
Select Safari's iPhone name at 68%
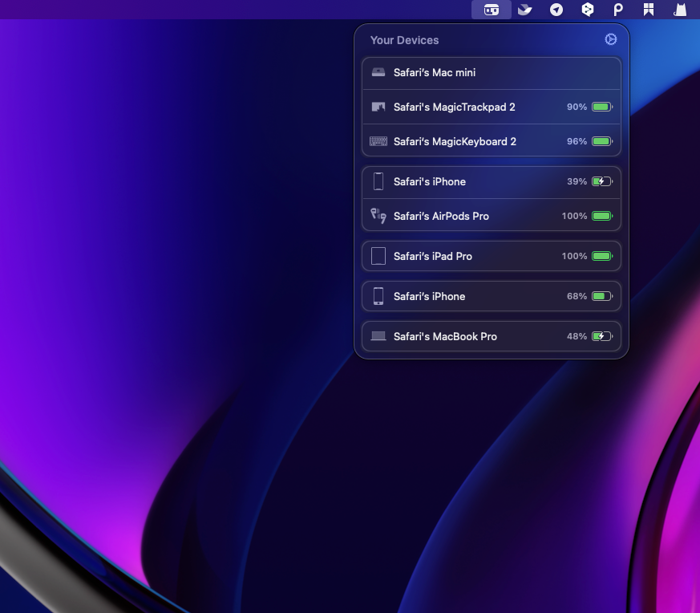[430, 296]
